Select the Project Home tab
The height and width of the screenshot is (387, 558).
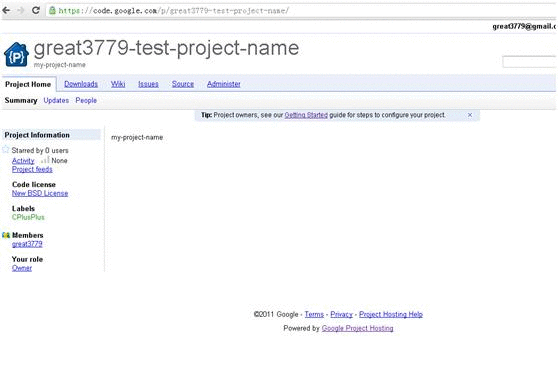[x=28, y=84]
